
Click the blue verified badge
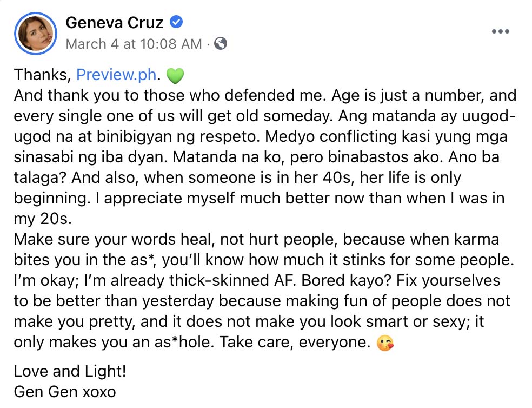point(177,22)
